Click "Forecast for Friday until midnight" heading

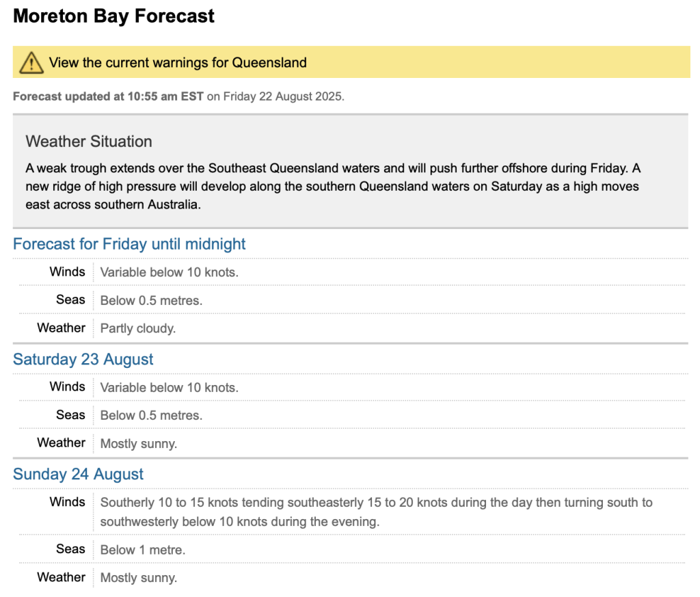coord(129,244)
